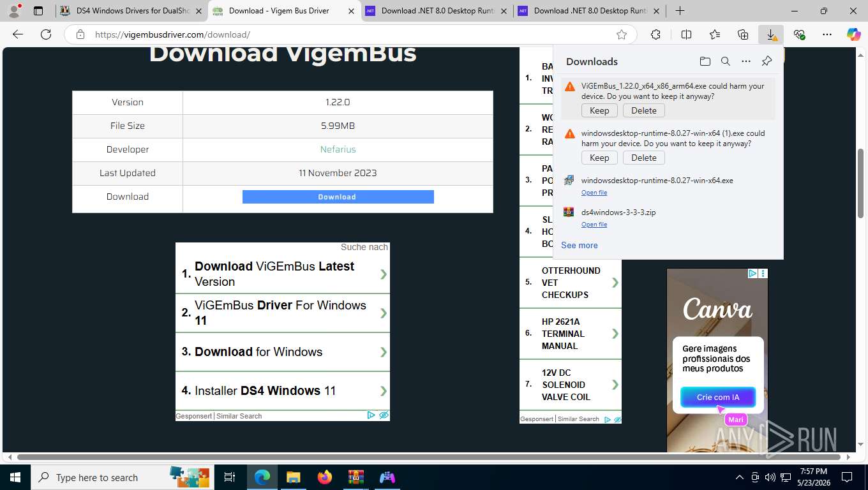Click the 11 November 2023 cell
This screenshot has height=490, width=868.
pyautogui.click(x=338, y=173)
